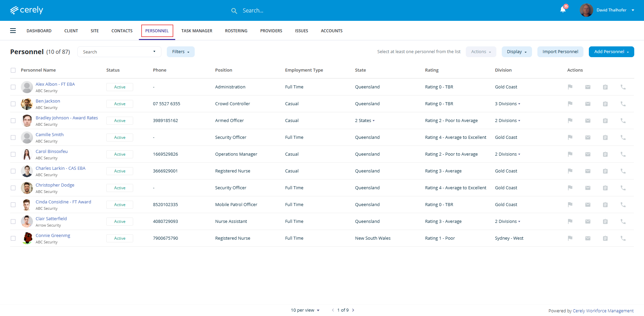
Task: Open the Filters dropdown
Action: click(x=181, y=52)
